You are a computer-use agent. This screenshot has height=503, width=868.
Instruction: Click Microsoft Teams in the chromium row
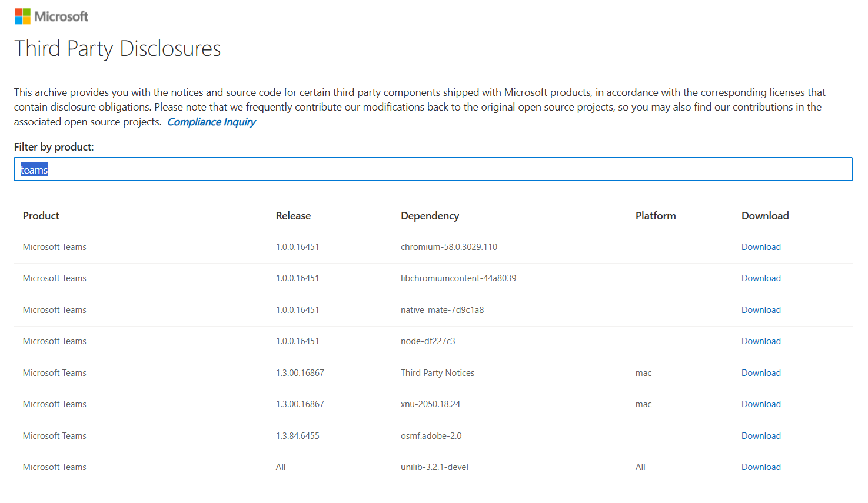55,247
